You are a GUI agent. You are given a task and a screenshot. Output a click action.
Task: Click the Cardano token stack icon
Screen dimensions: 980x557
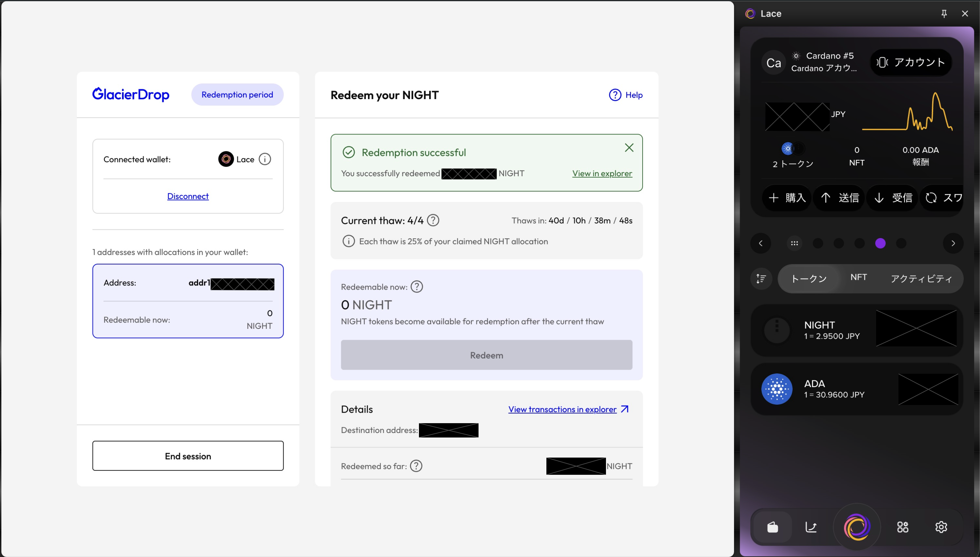tap(793, 148)
